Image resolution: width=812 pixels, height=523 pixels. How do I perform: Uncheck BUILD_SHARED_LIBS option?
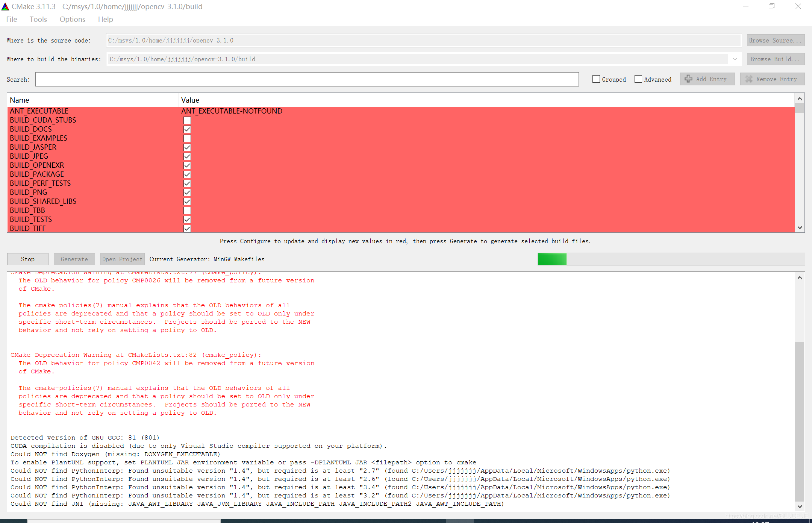click(x=187, y=201)
